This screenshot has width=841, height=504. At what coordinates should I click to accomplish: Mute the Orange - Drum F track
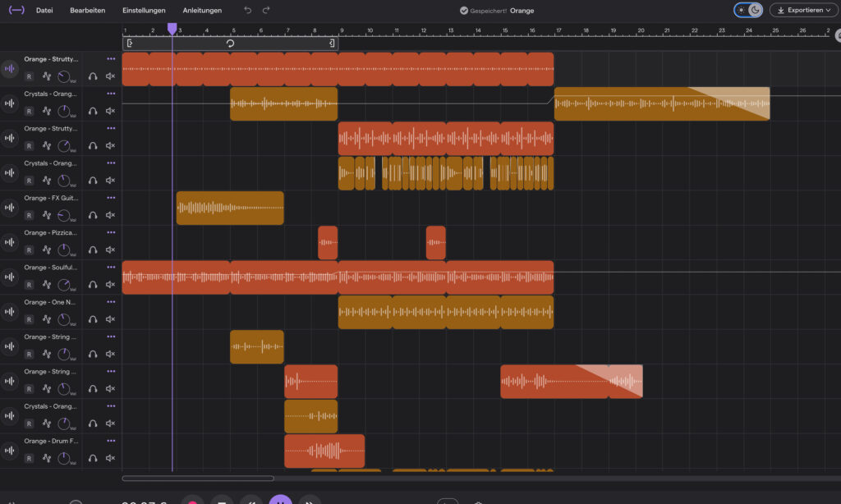(111, 458)
